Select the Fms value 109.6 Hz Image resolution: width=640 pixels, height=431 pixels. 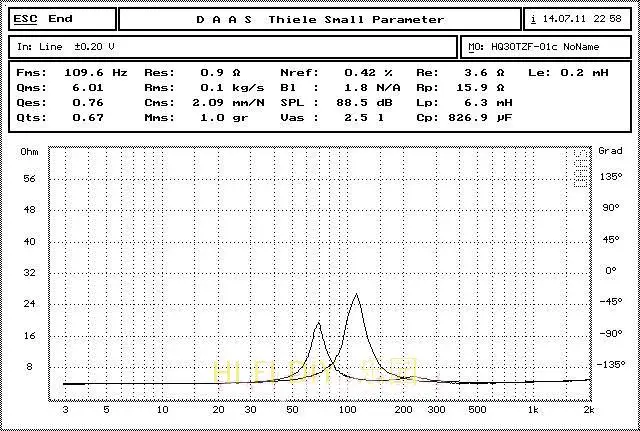[96, 73]
